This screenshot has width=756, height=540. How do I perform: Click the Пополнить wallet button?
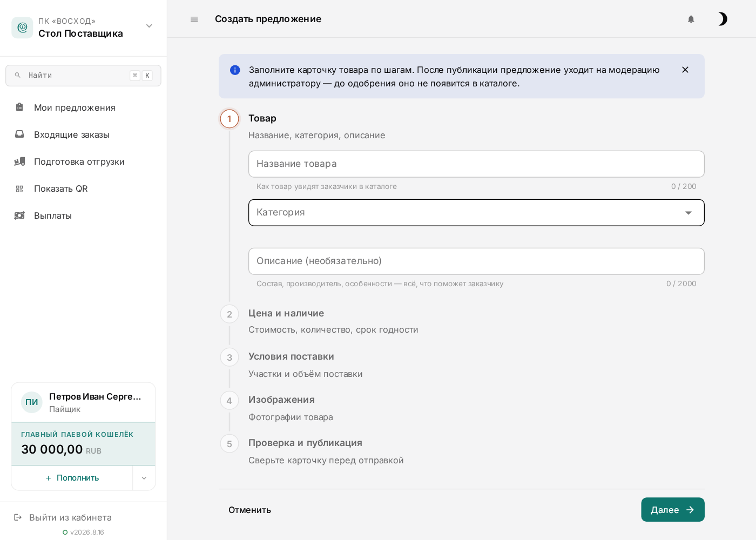click(x=72, y=478)
